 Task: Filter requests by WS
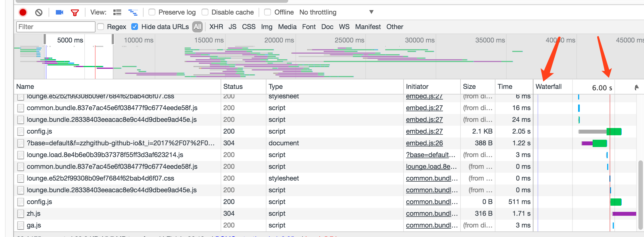pos(344,27)
